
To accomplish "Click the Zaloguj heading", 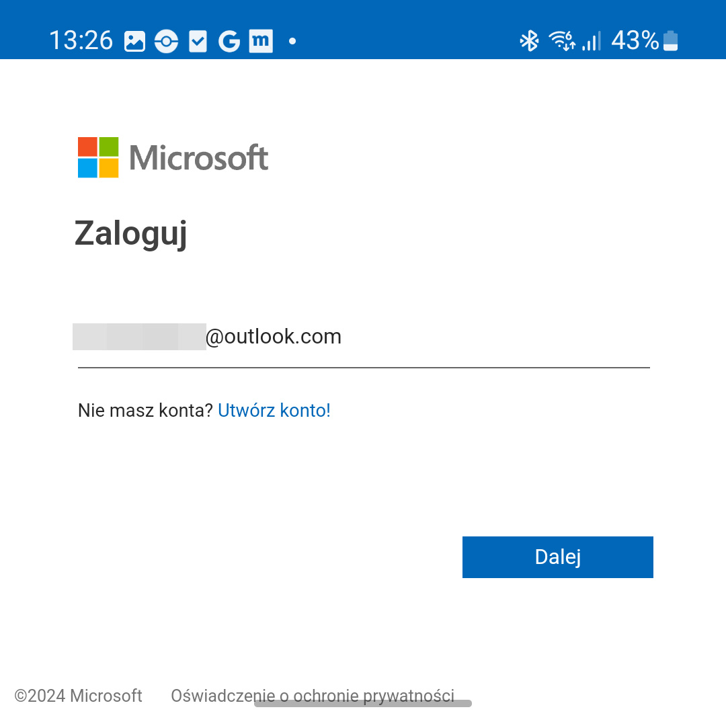I will click(x=131, y=233).
